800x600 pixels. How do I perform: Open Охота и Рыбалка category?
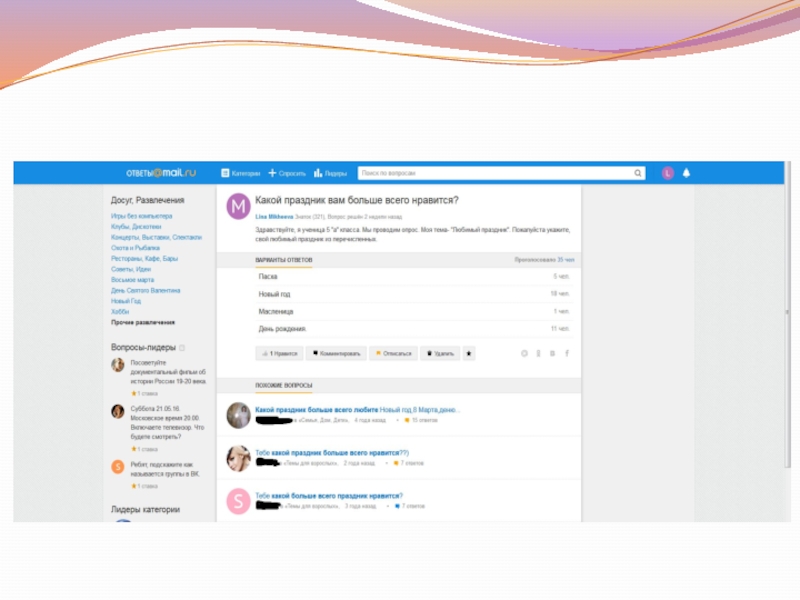click(135, 248)
